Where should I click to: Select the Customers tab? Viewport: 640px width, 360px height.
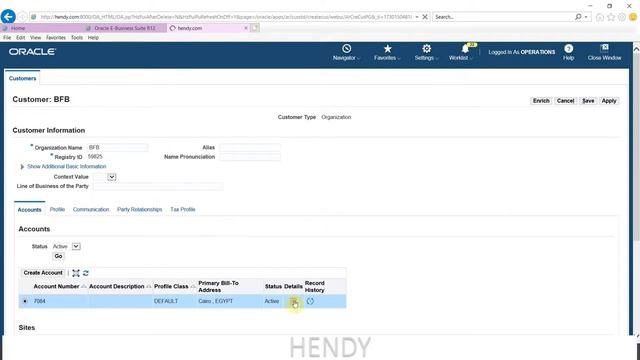[22, 78]
